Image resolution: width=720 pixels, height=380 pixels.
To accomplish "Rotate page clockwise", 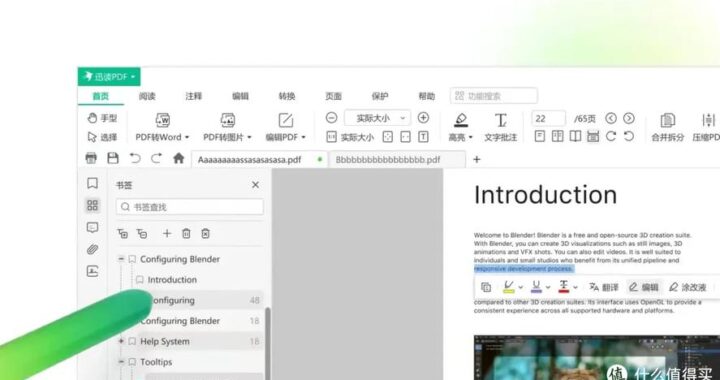I will (611, 136).
